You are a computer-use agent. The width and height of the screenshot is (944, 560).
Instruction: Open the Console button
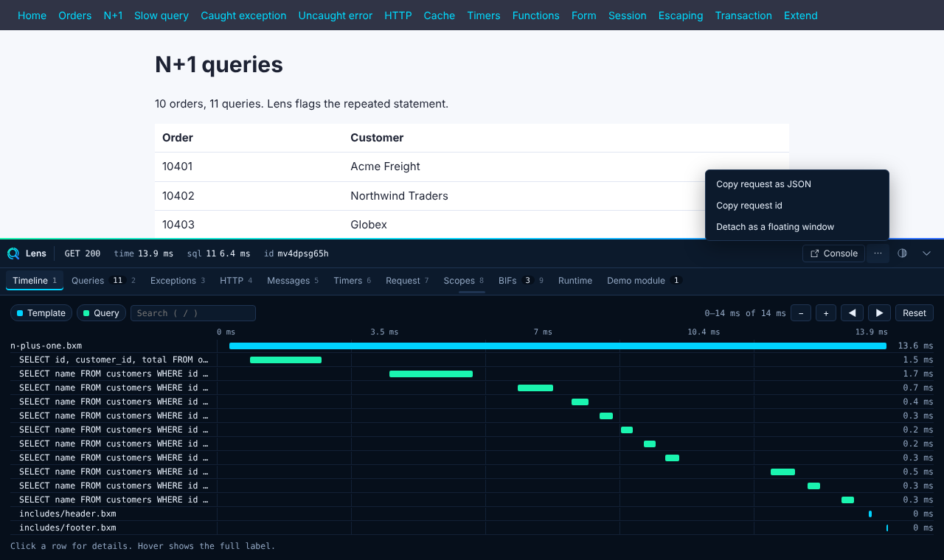tap(833, 253)
